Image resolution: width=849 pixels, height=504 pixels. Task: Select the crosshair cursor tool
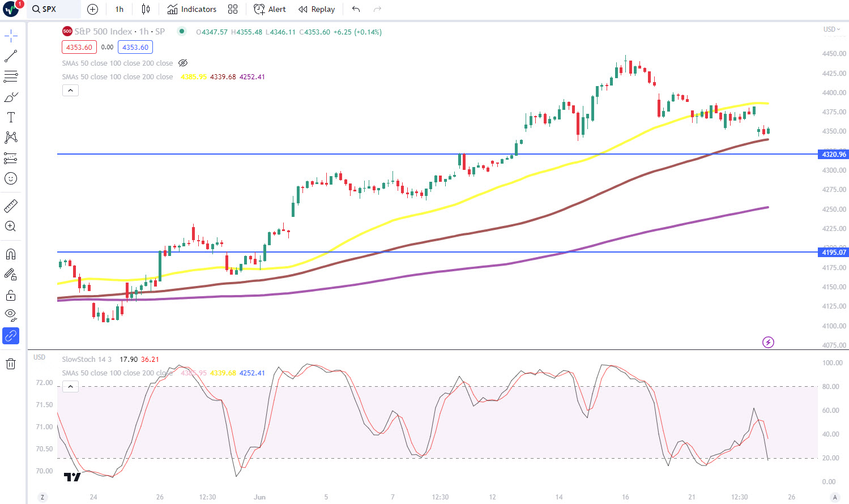point(11,36)
